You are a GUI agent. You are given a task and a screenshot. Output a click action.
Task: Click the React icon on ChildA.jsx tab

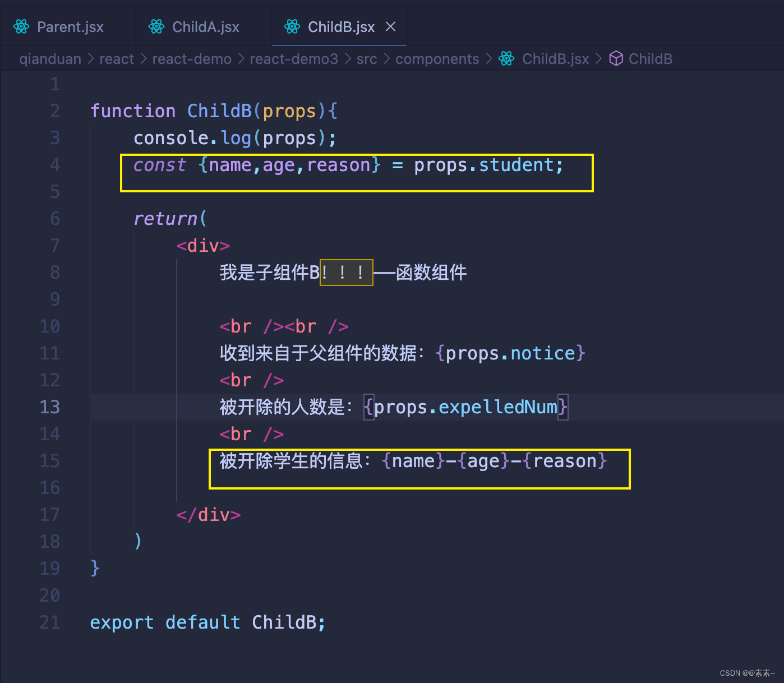[x=156, y=27]
